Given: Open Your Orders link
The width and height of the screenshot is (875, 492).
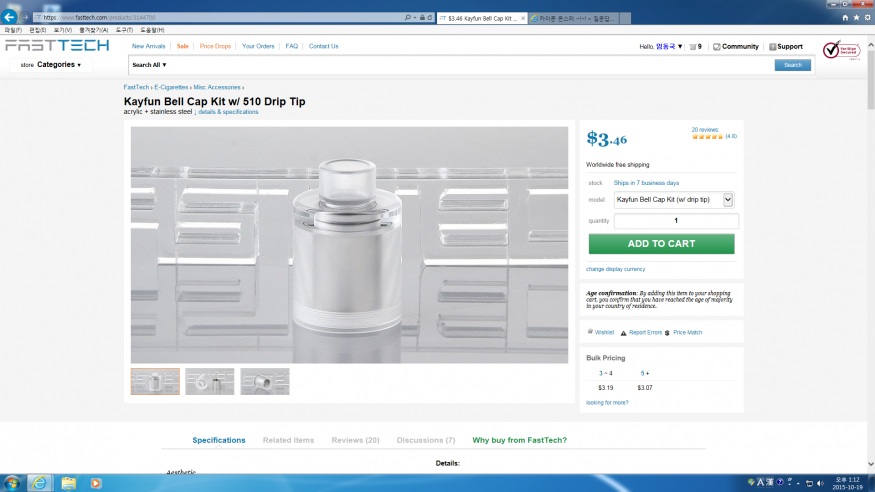Looking at the screenshot, I should tap(258, 46).
